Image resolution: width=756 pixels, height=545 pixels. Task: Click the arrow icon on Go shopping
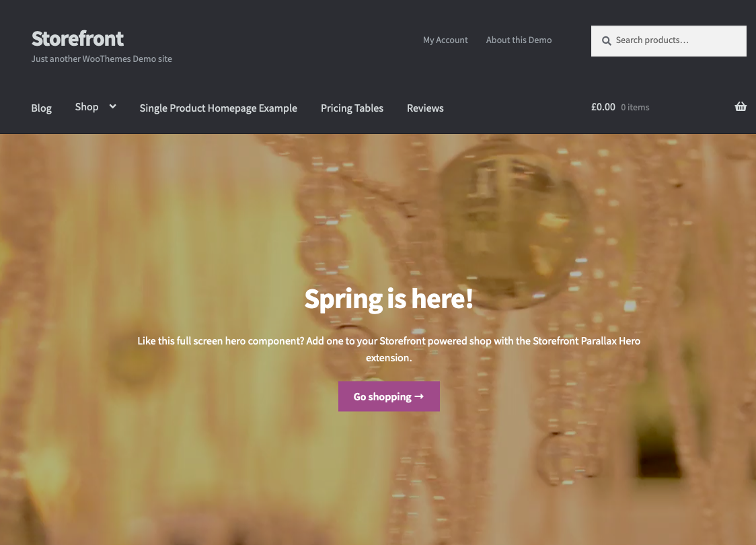coord(419,396)
